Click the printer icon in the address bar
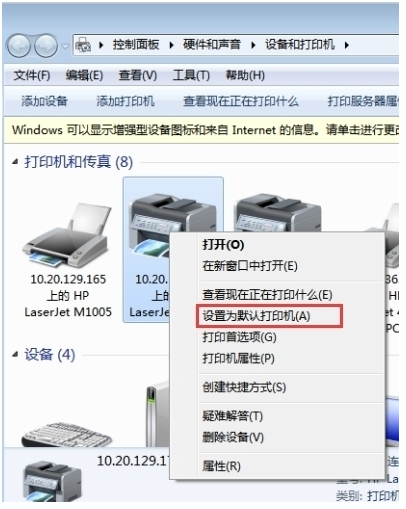This screenshot has width=406, height=509. [83, 45]
